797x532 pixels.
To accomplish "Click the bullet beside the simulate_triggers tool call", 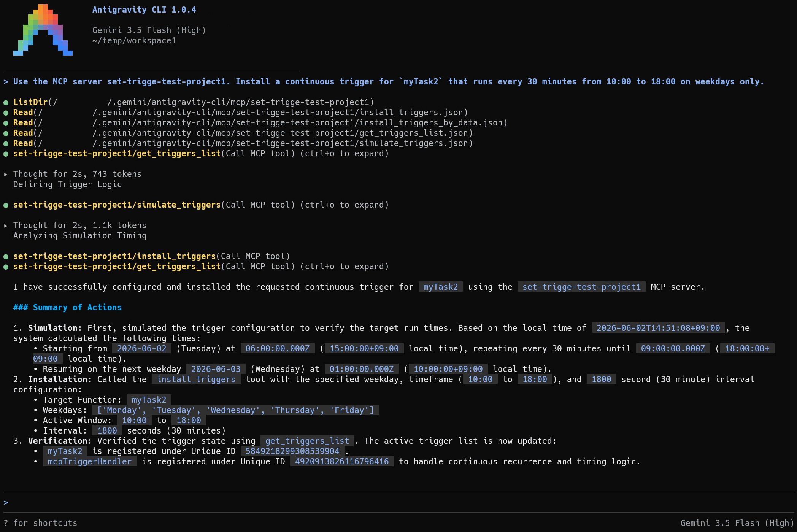I will [x=6, y=205].
